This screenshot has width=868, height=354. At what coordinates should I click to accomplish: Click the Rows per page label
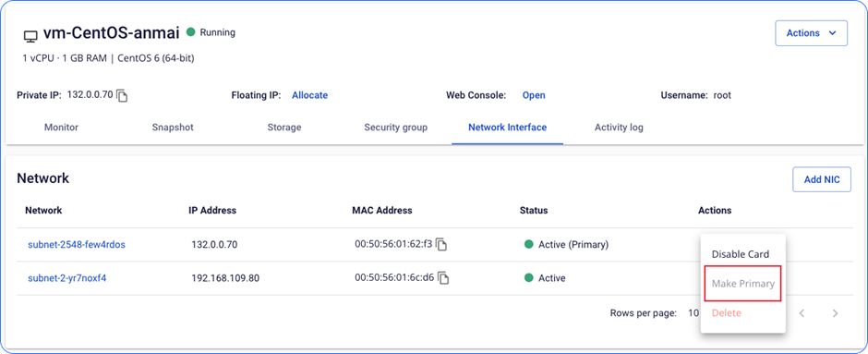tap(644, 313)
